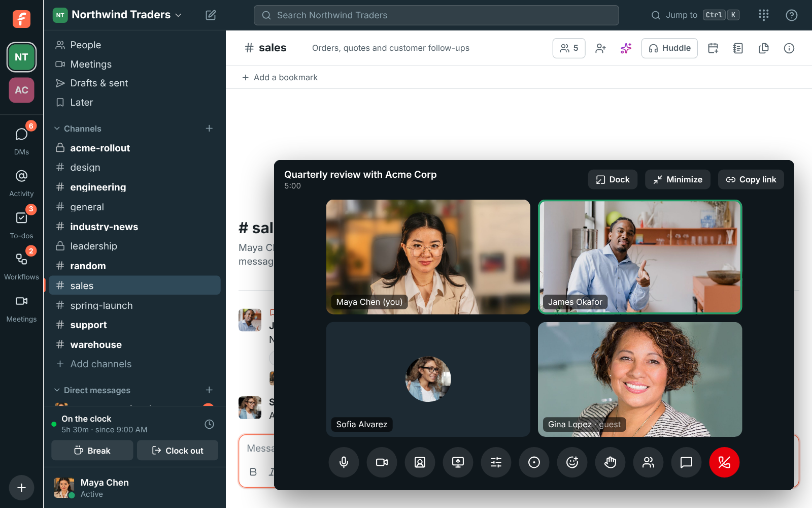Toggle camera in huddle controls
Image resolution: width=812 pixels, height=508 pixels.
coord(382,462)
